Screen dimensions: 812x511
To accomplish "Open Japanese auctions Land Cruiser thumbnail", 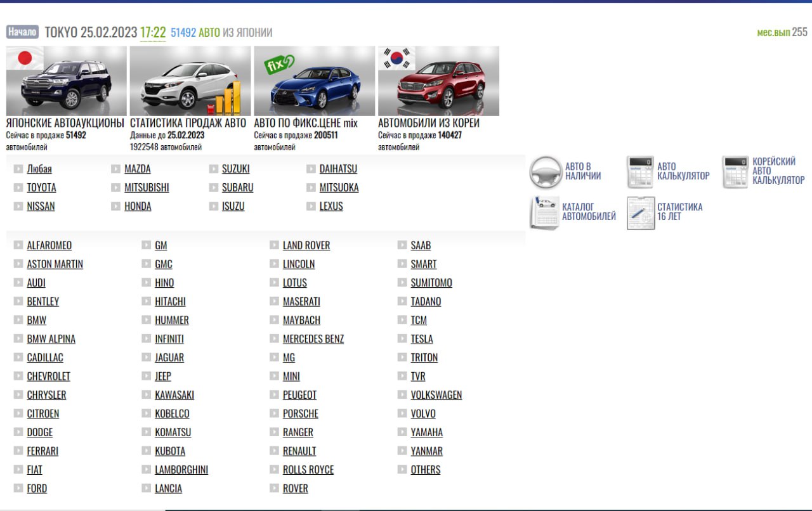I will (x=66, y=81).
